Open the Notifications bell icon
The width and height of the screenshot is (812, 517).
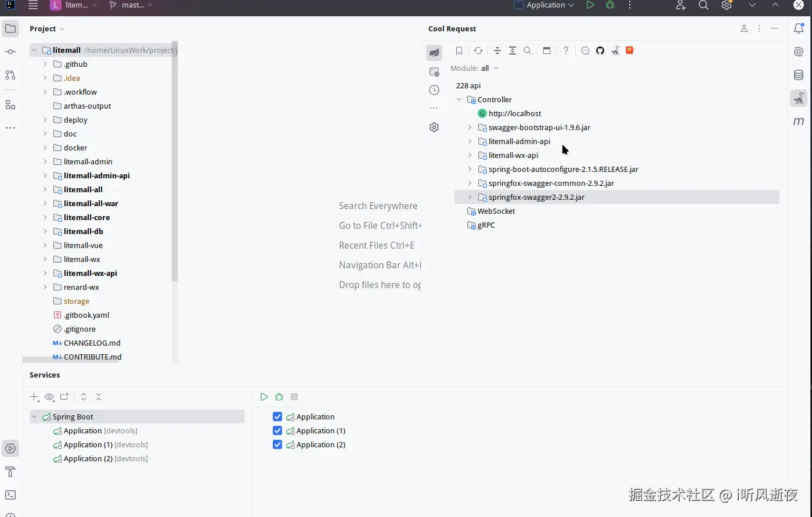[x=799, y=28]
